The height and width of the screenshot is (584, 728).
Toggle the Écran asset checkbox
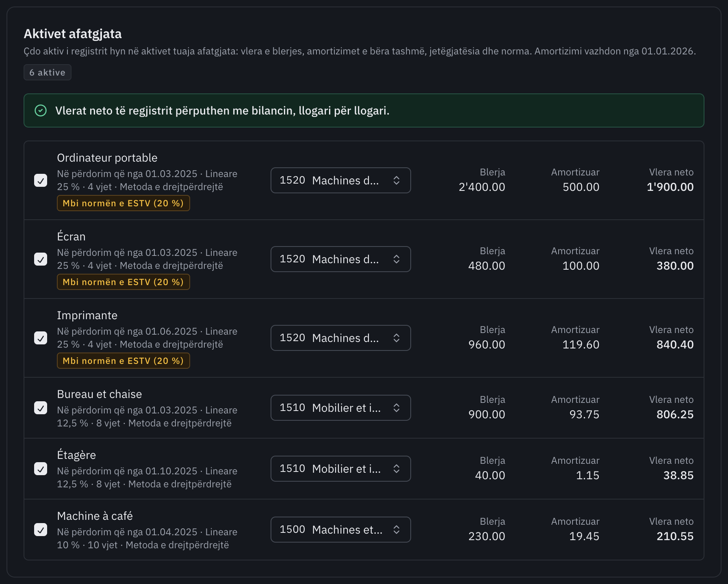click(41, 259)
